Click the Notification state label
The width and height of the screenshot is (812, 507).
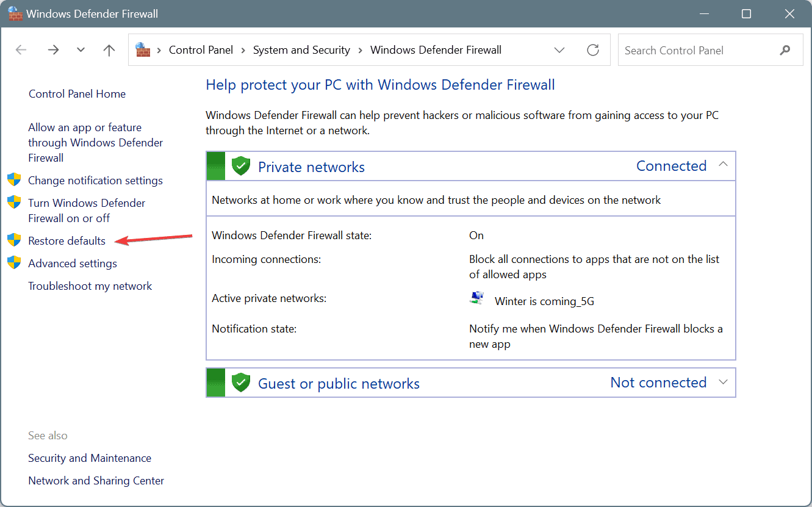[254, 329]
